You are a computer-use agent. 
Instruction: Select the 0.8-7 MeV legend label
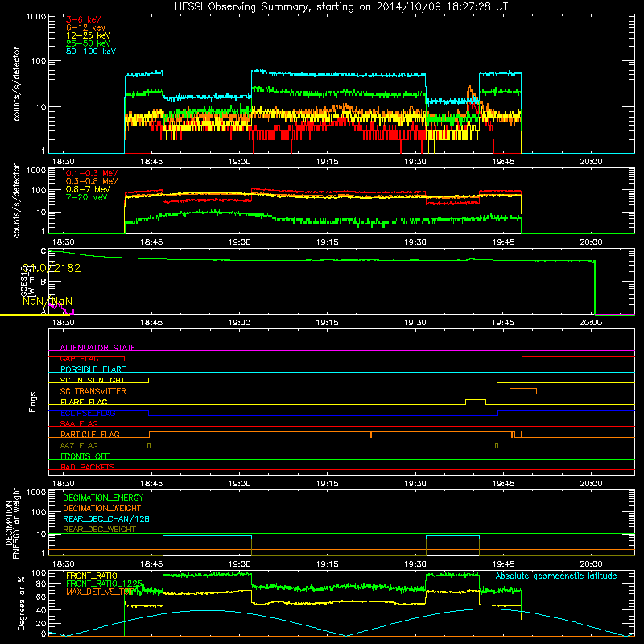click(x=88, y=189)
